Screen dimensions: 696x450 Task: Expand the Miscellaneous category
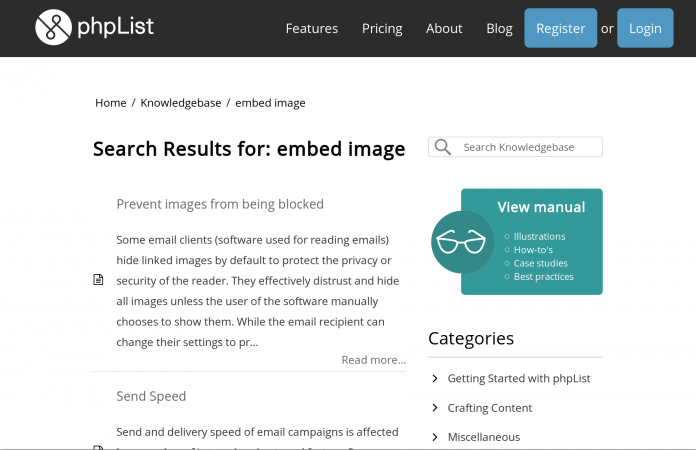(435, 436)
